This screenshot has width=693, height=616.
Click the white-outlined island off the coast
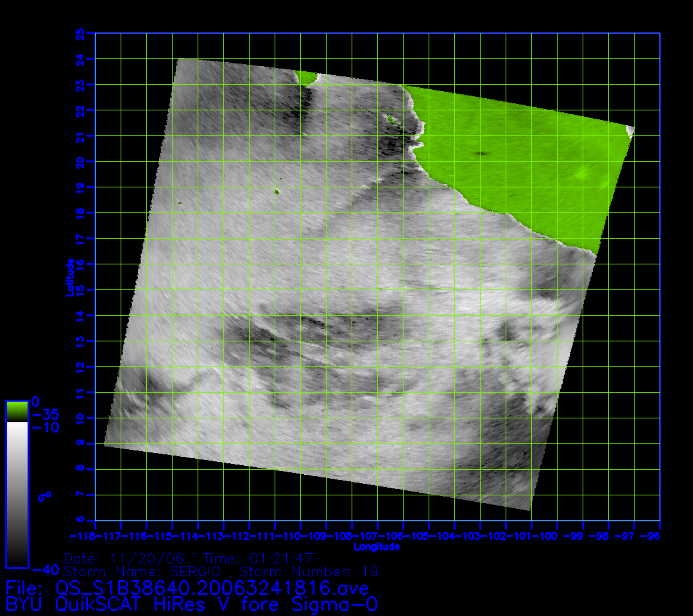391,118
